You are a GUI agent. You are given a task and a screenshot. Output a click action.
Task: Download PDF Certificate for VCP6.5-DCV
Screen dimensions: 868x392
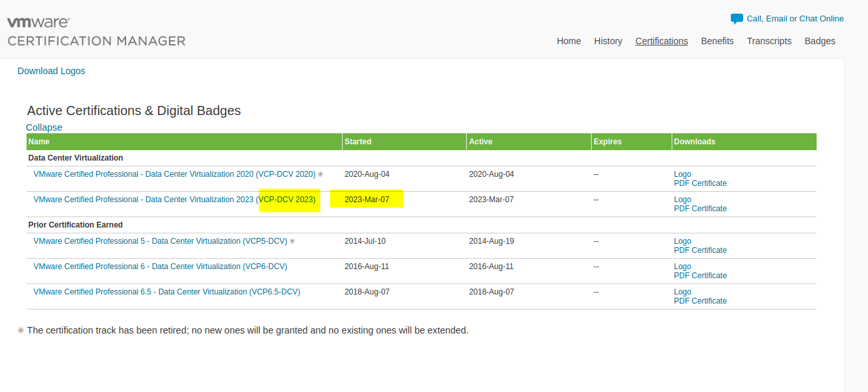[x=700, y=301]
